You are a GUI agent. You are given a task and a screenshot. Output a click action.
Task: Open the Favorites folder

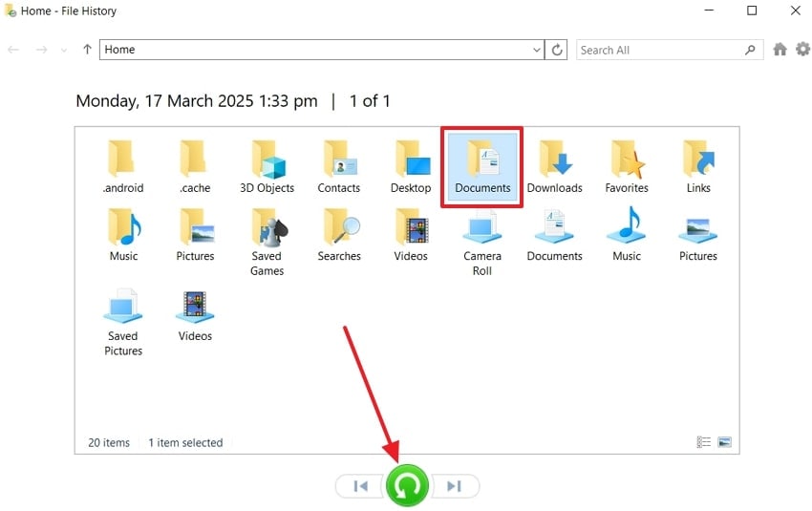[627, 167]
